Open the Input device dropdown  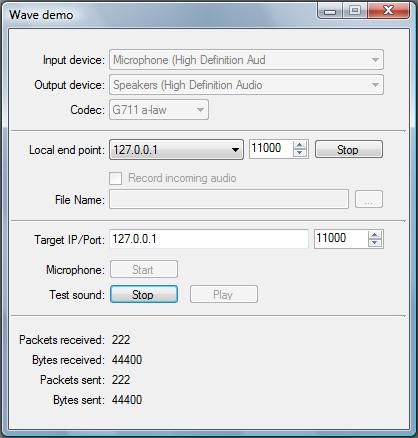246,60
